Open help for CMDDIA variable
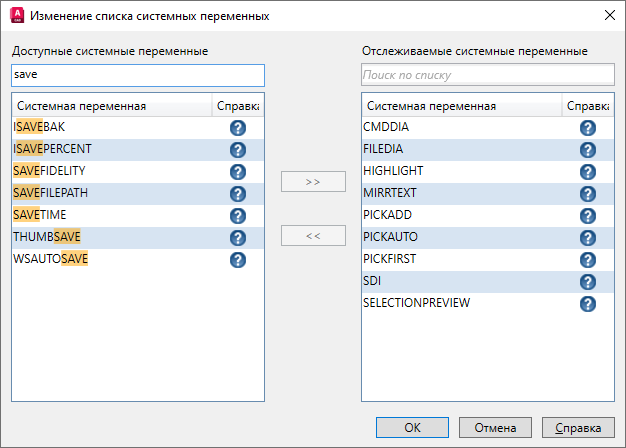Screen dimensions: 626x448 (x=588, y=128)
